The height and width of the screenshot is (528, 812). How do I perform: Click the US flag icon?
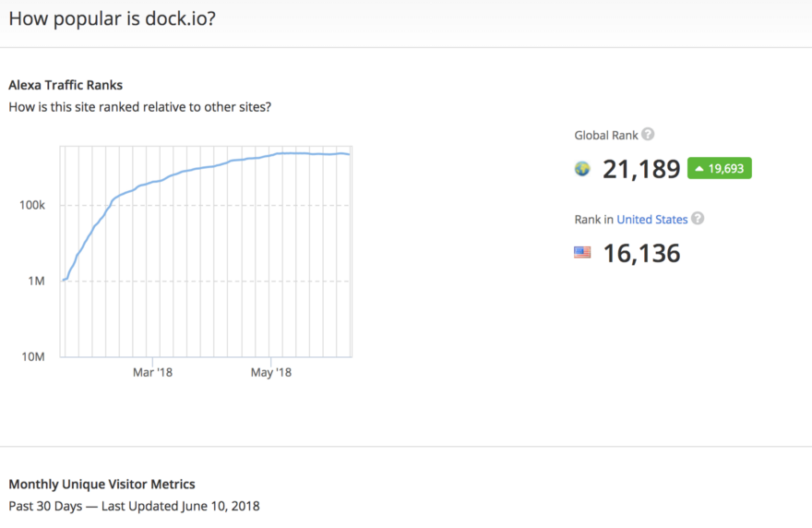(582, 253)
